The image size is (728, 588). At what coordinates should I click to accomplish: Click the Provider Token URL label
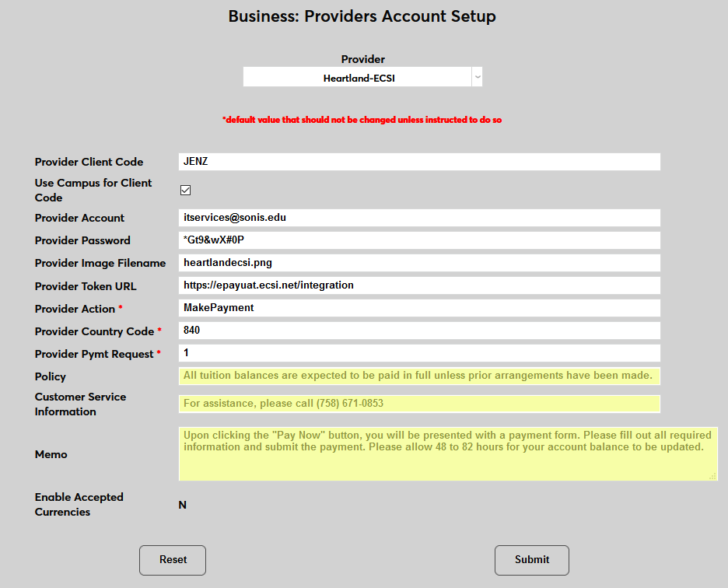pos(86,286)
